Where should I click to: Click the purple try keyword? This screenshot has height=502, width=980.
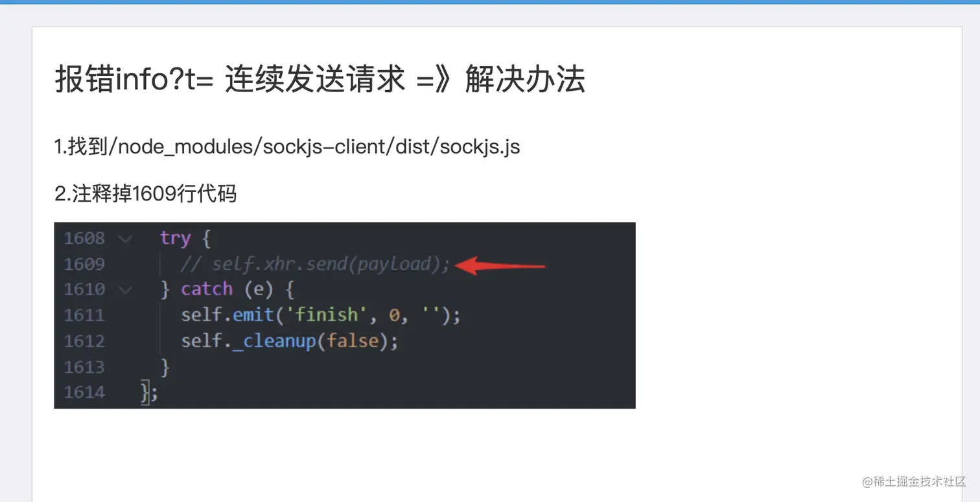click(176, 239)
